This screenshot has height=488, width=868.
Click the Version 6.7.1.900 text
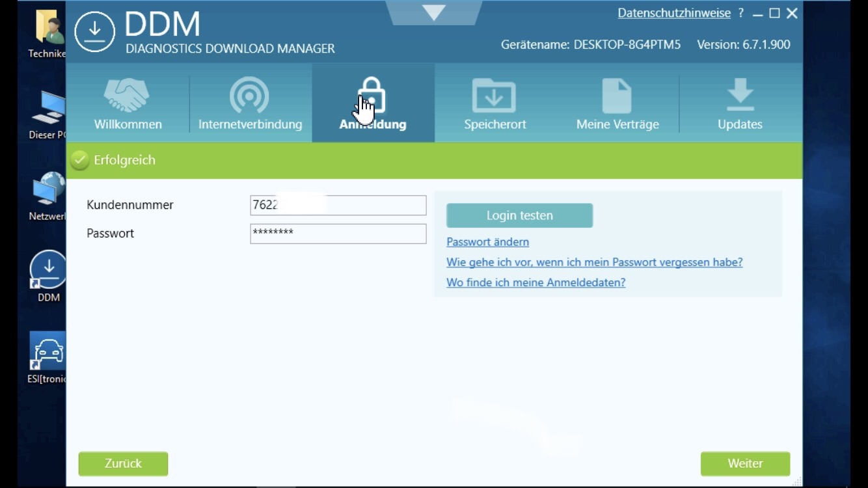tap(744, 45)
